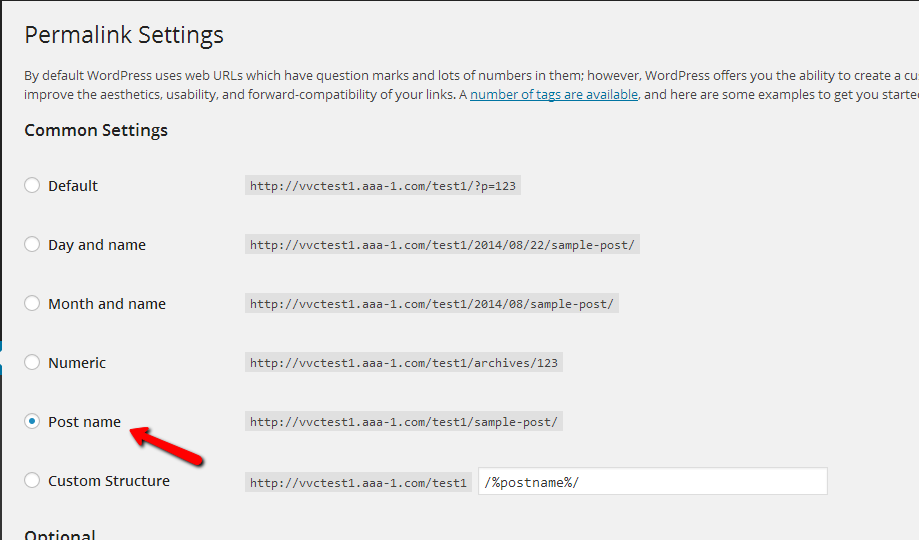The image size is (919, 540).
Task: Click the base URL beside Custom Structure field
Action: coord(358,482)
